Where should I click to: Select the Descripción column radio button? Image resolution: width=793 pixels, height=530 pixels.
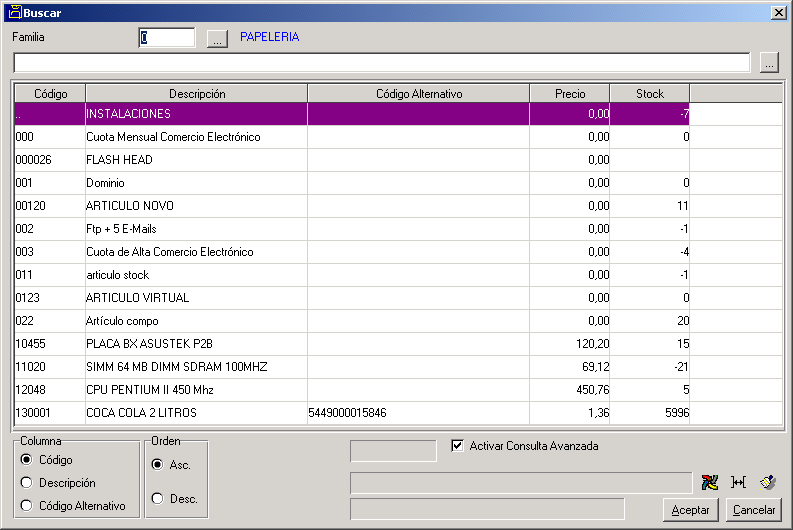[26, 483]
